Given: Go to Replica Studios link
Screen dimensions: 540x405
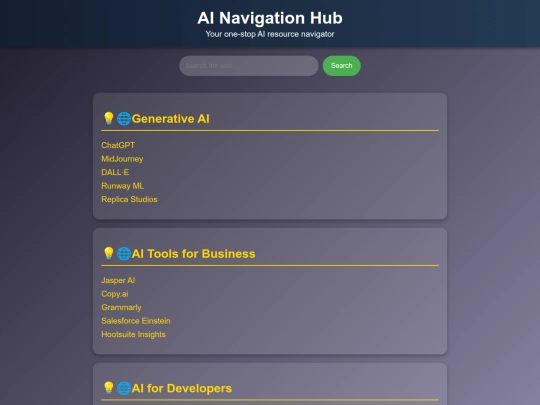Looking at the screenshot, I should point(129,199).
